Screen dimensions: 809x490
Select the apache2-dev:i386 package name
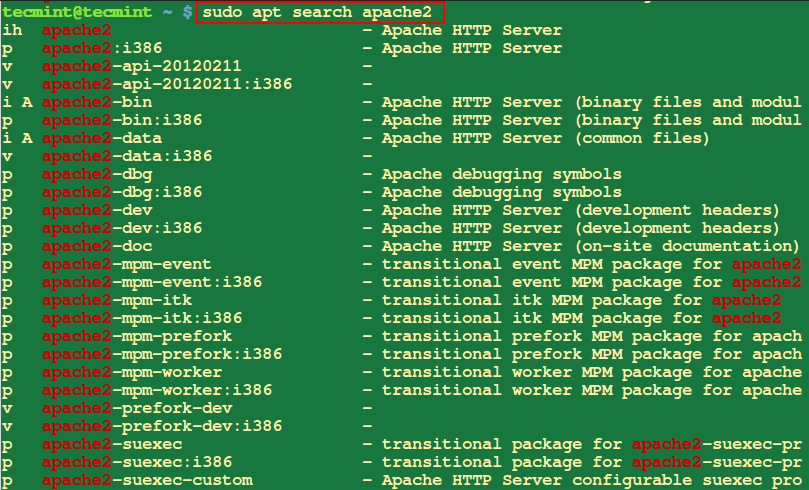point(122,228)
